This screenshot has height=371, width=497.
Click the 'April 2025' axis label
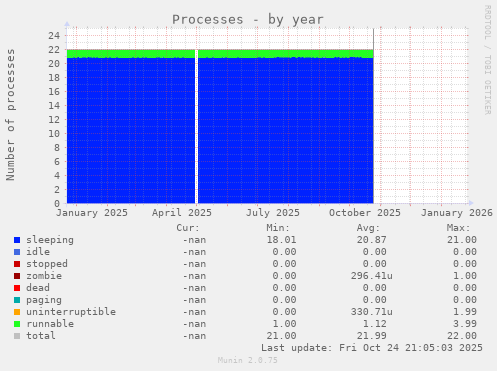click(182, 213)
